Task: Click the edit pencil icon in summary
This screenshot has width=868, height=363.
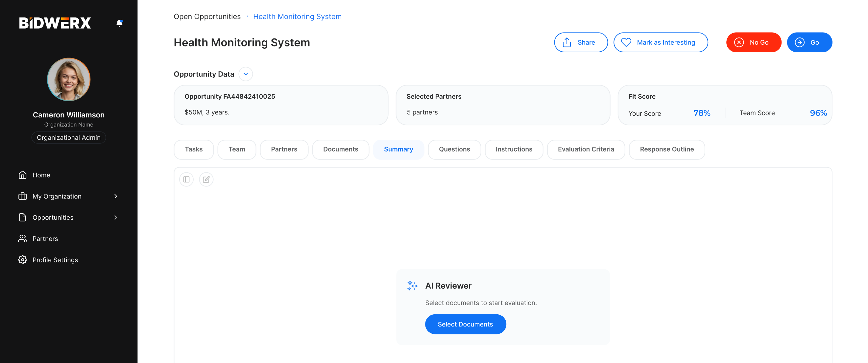Action: (206, 179)
